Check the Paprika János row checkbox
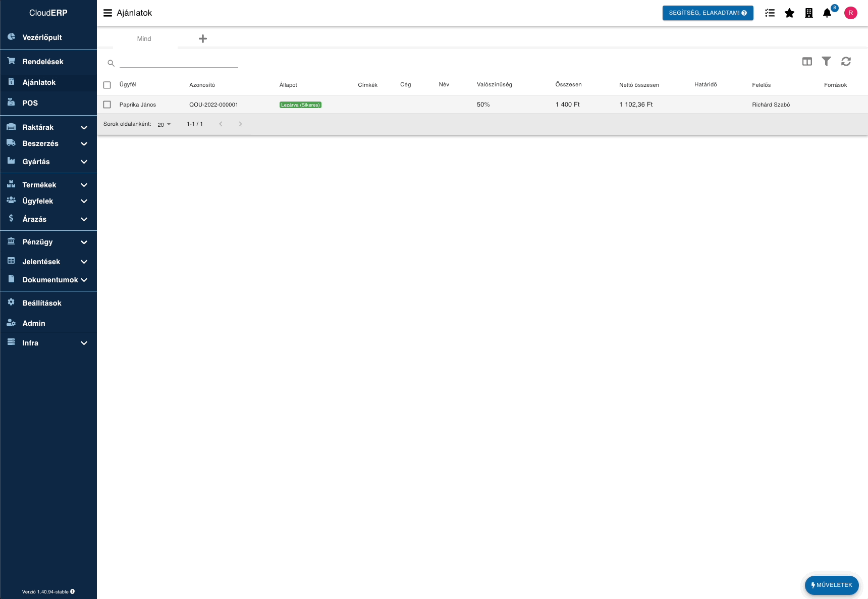Viewport: 868px width, 599px height. click(107, 105)
